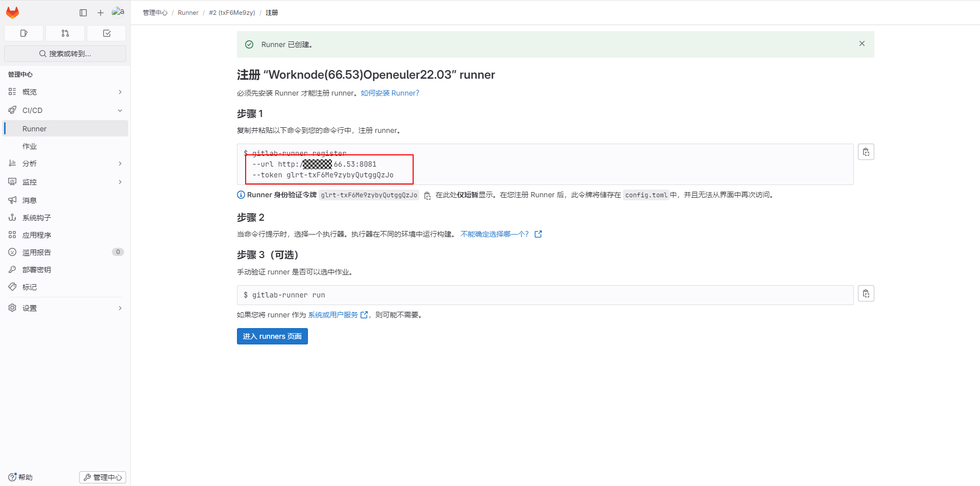Copy the runner authentication token
This screenshot has width=980, height=486.
(x=427, y=196)
